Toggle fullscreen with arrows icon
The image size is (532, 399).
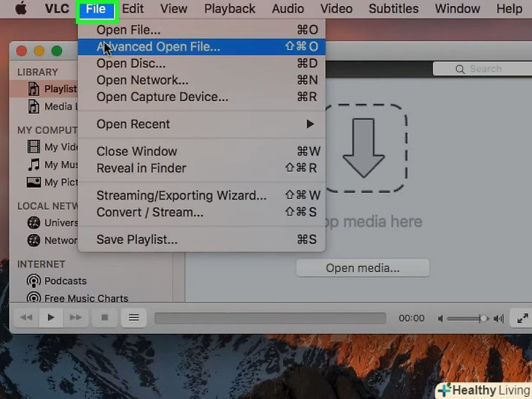coord(522,319)
